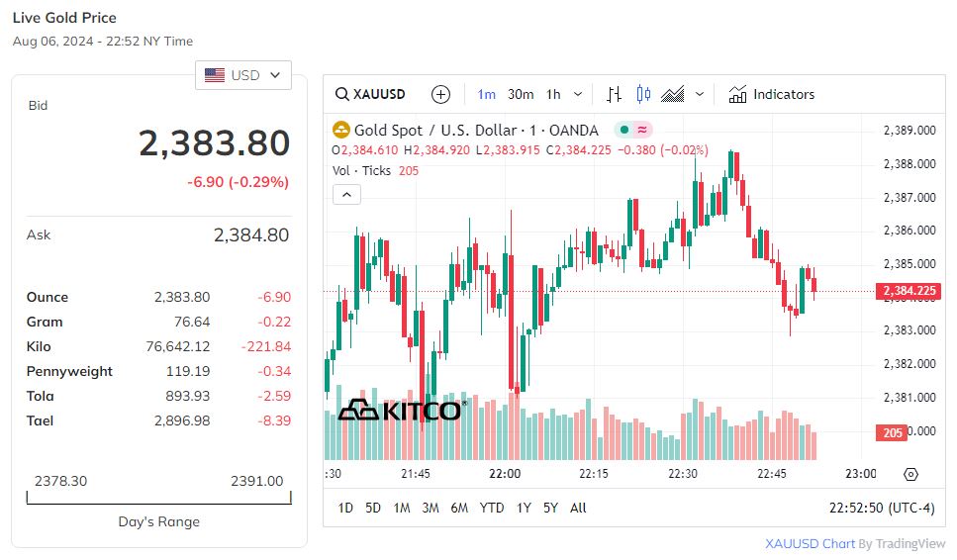Collapse the chart legend arrow

click(x=346, y=195)
